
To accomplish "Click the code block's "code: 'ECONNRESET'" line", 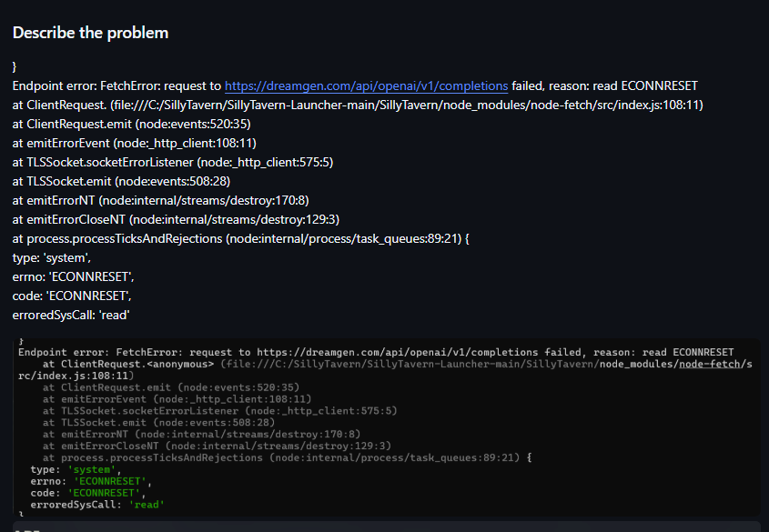I will click(87, 493).
